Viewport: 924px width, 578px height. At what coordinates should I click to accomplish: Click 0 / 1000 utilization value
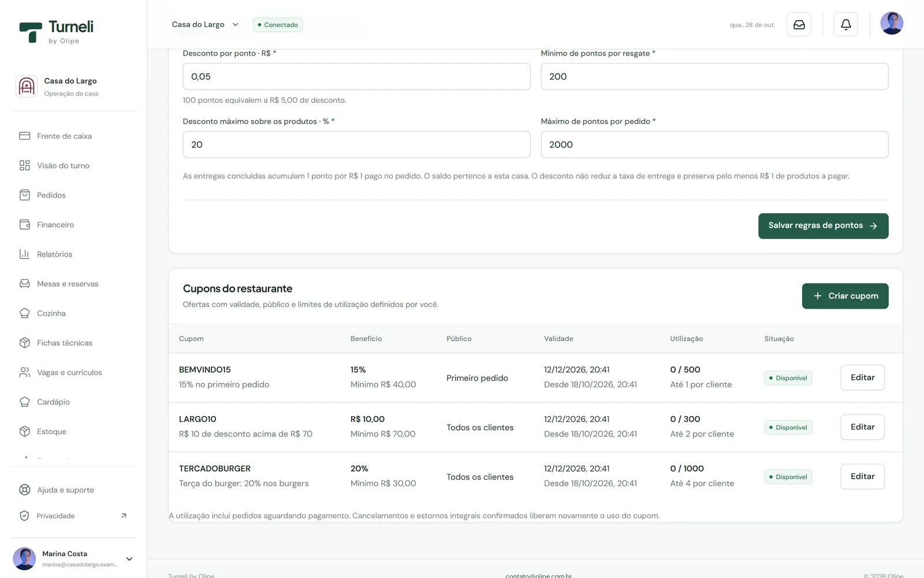click(687, 469)
